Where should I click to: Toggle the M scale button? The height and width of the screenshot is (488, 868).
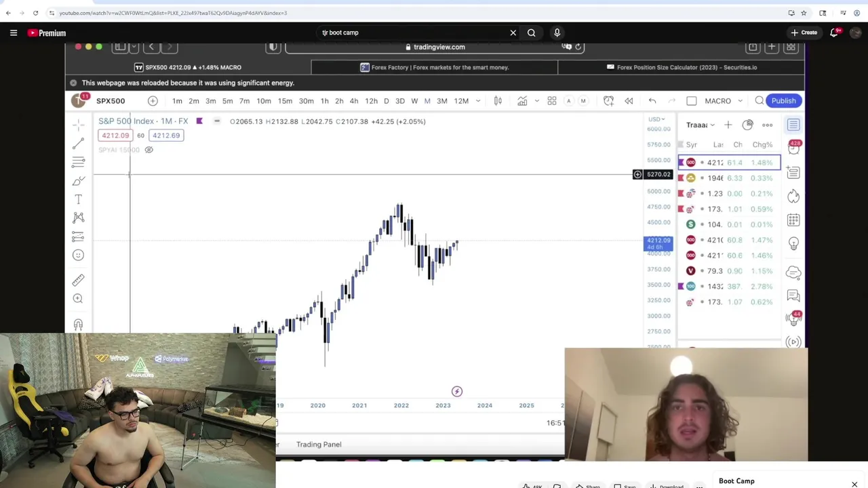pos(583,101)
